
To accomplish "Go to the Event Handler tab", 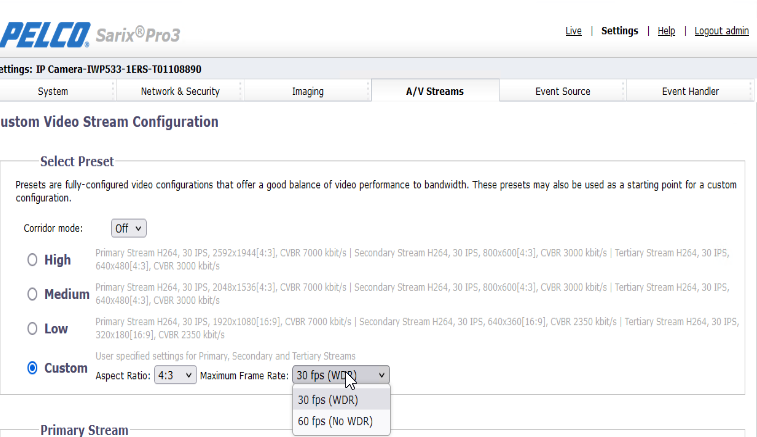I will pos(690,92).
